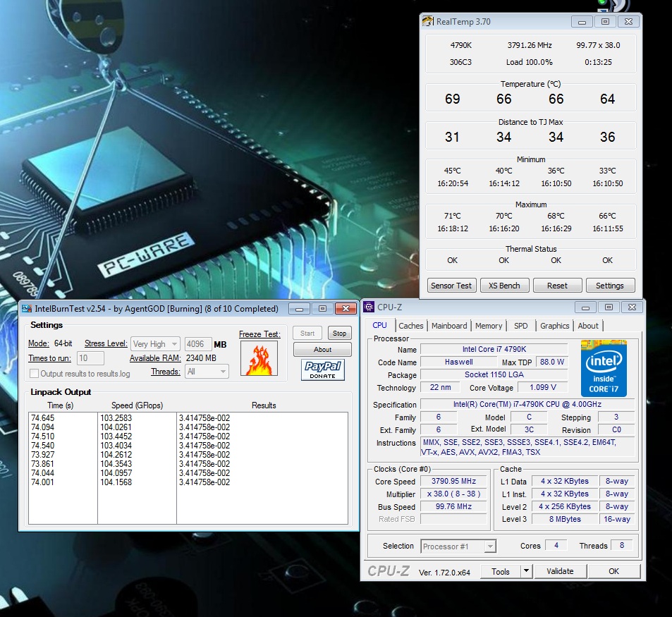This screenshot has width=672, height=617.
Task: Click the Tools button in CPU-Z
Action: [x=500, y=571]
